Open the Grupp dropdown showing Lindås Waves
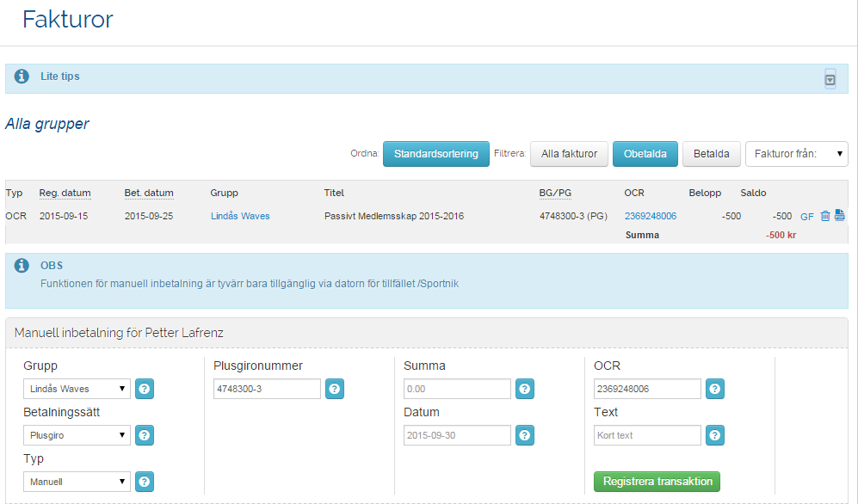Image resolution: width=858 pixels, height=504 pixels. 77,389
